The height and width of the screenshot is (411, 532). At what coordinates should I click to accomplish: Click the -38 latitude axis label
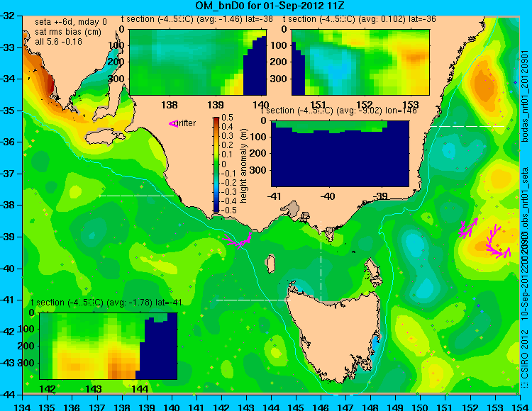pyautogui.click(x=8, y=205)
